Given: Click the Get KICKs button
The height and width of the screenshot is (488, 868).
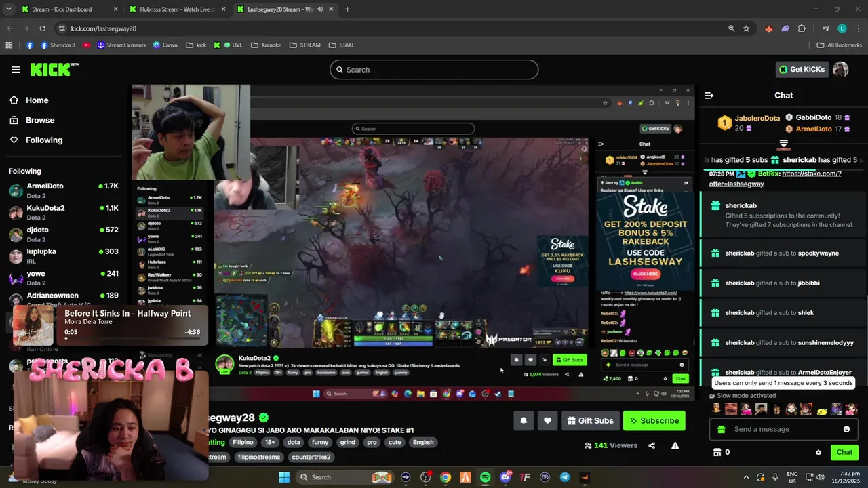Looking at the screenshot, I should [802, 69].
